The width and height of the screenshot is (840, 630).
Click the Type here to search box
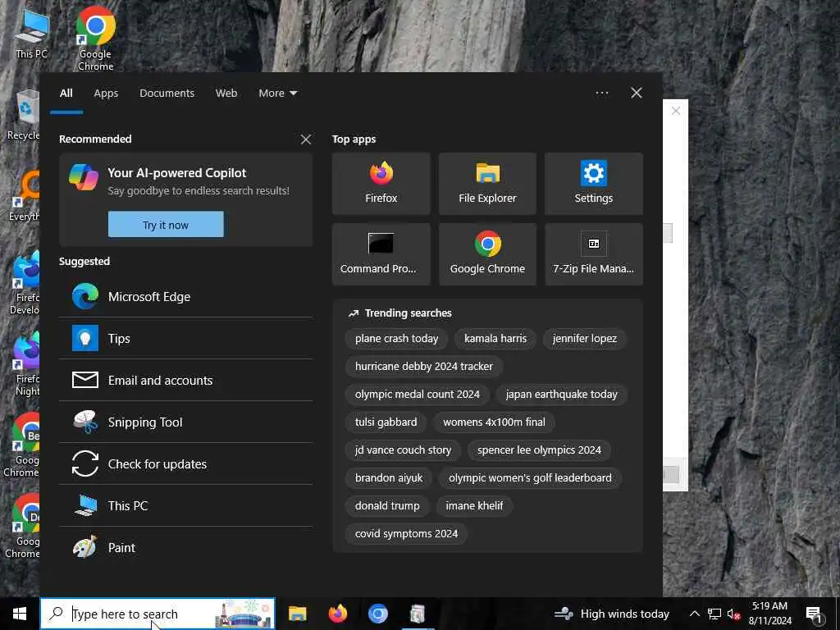click(x=157, y=614)
